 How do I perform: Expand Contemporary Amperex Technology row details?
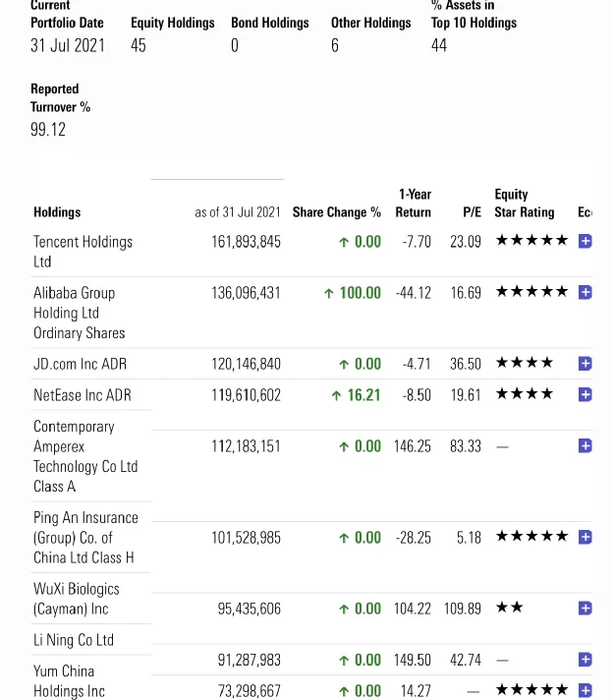(585, 446)
